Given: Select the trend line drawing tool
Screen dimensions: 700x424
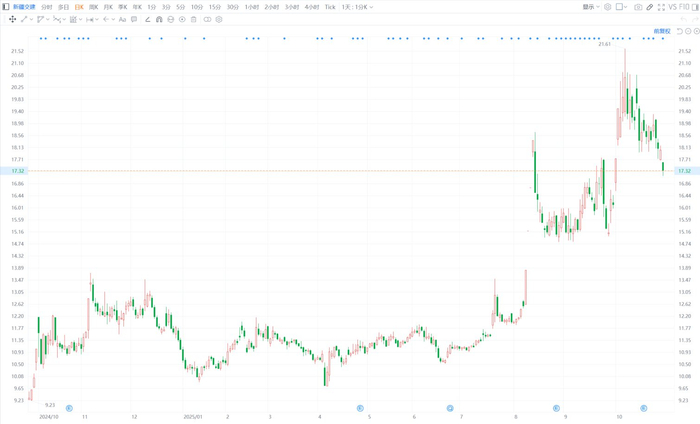Looking at the screenshot, I should click(x=24, y=19).
